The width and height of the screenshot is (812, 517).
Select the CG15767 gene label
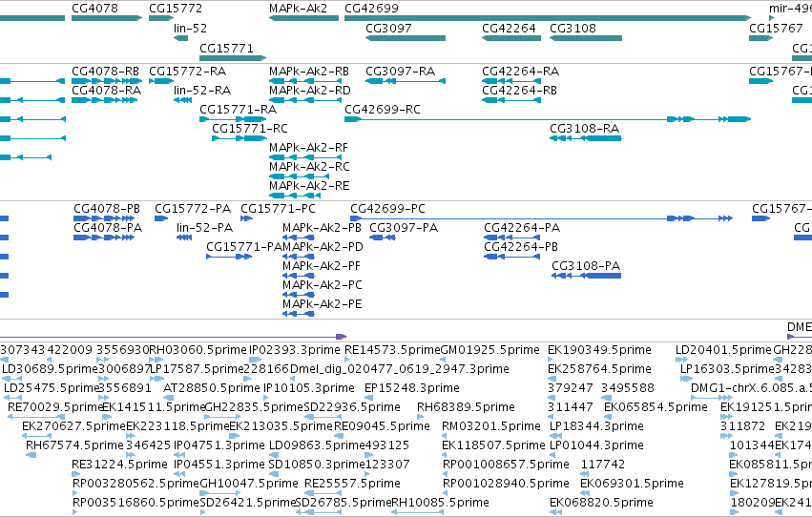coord(776,28)
